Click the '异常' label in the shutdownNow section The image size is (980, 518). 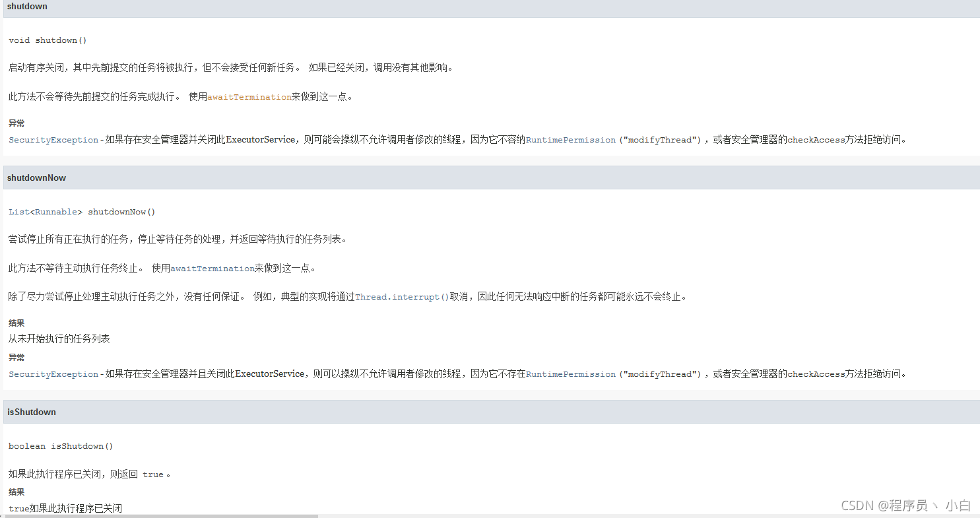16,358
